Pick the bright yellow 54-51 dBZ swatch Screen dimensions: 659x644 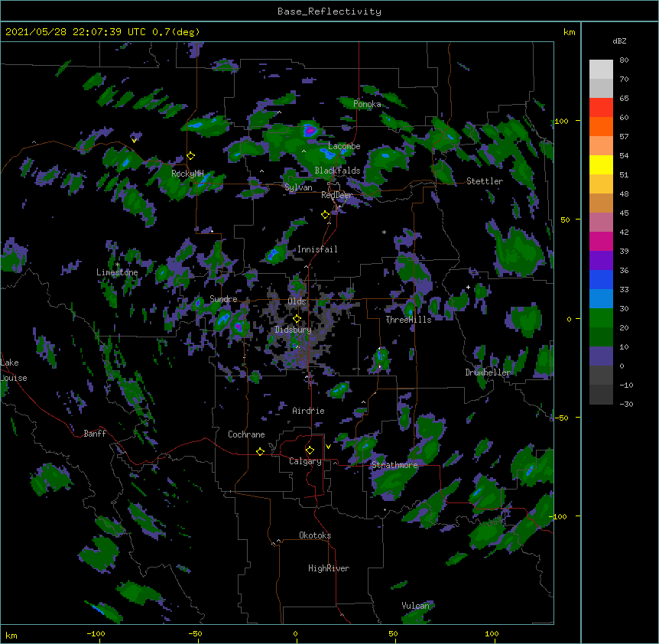click(601, 164)
